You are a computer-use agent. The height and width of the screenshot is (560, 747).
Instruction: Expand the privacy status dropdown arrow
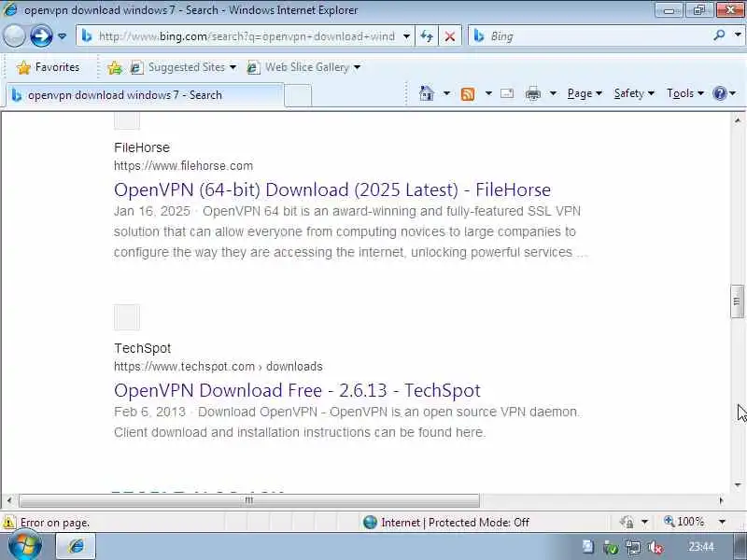(644, 523)
